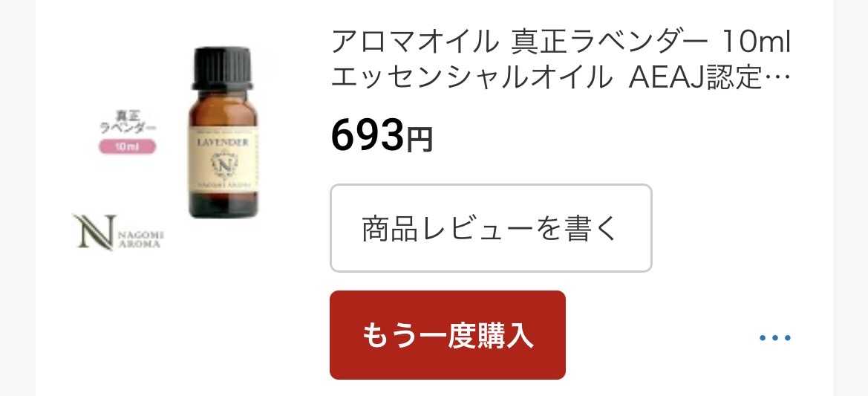Select the 真正ラベンダー words in title
The width and height of the screenshot is (868, 396).
pos(609,43)
